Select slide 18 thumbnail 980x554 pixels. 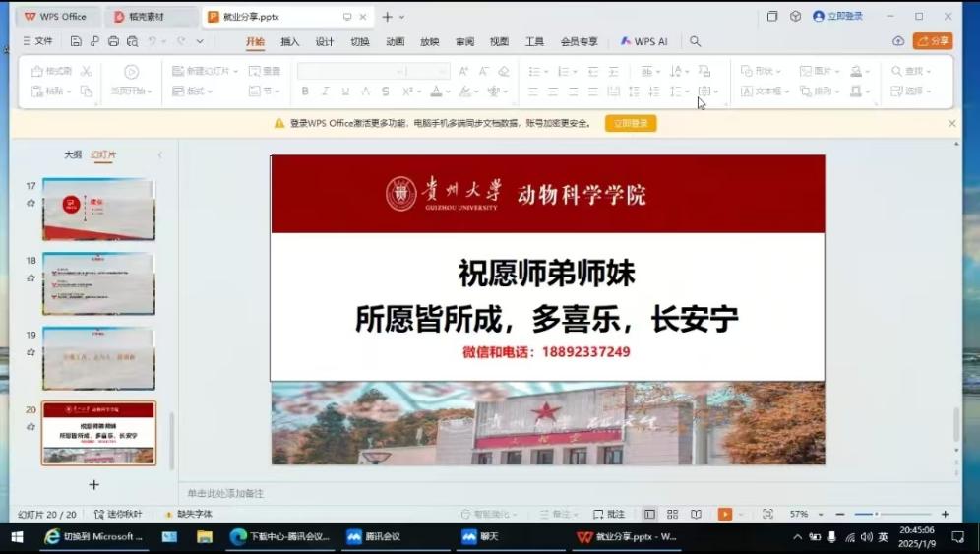click(x=98, y=282)
